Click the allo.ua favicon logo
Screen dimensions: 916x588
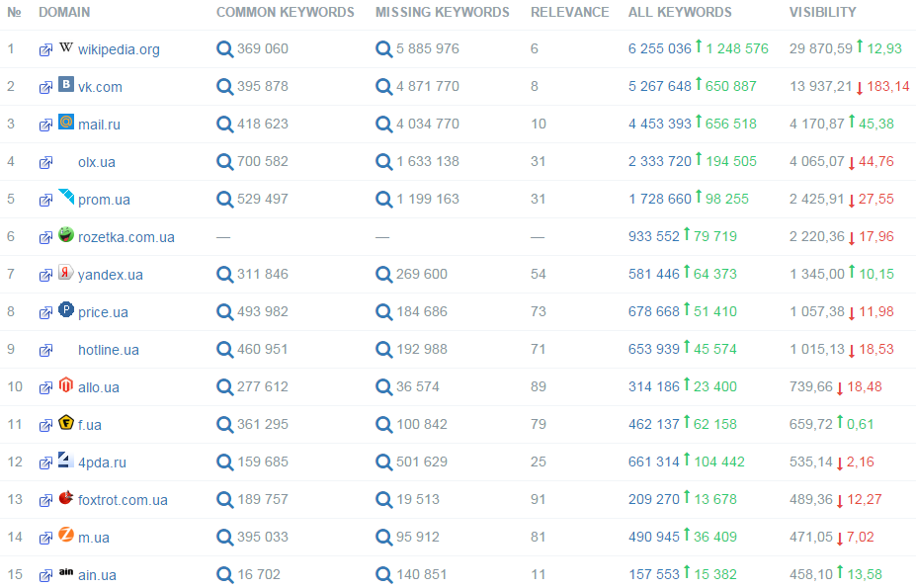(x=66, y=385)
